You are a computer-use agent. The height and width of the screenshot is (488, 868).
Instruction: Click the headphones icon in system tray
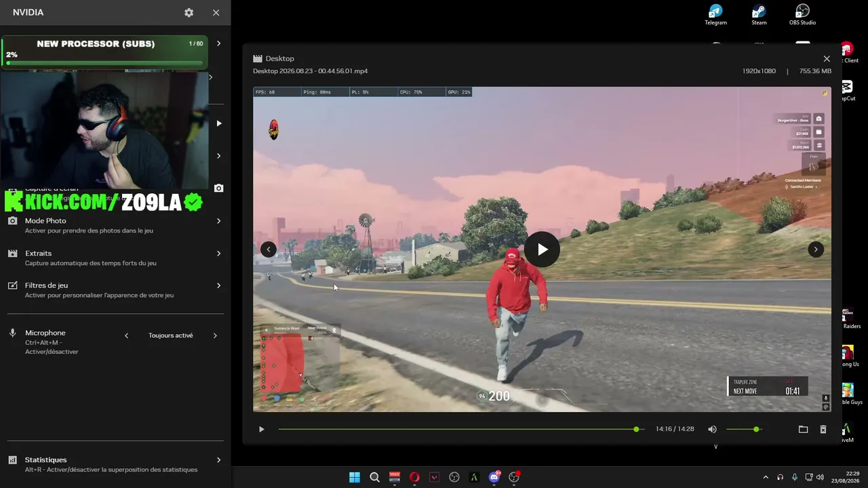pyautogui.click(x=781, y=477)
